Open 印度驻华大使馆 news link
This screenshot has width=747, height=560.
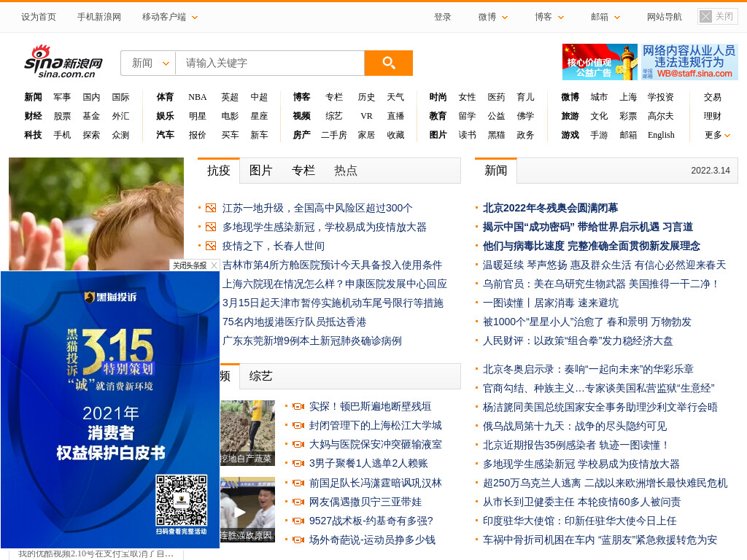(579, 521)
